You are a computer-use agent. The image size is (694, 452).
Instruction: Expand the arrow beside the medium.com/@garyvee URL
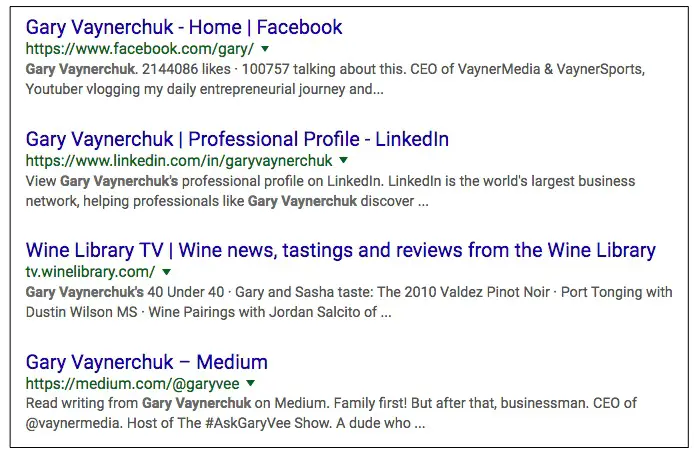[x=251, y=383]
